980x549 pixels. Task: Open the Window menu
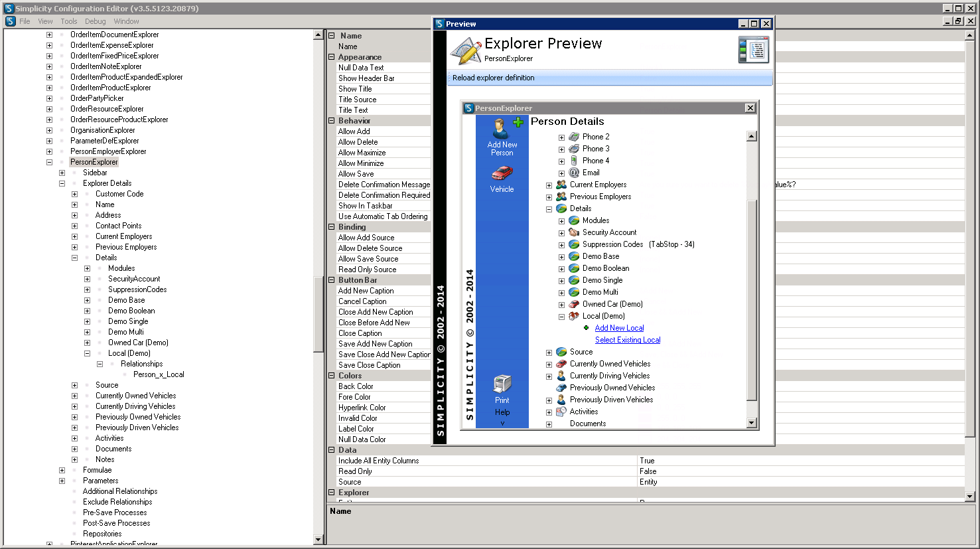[126, 21]
